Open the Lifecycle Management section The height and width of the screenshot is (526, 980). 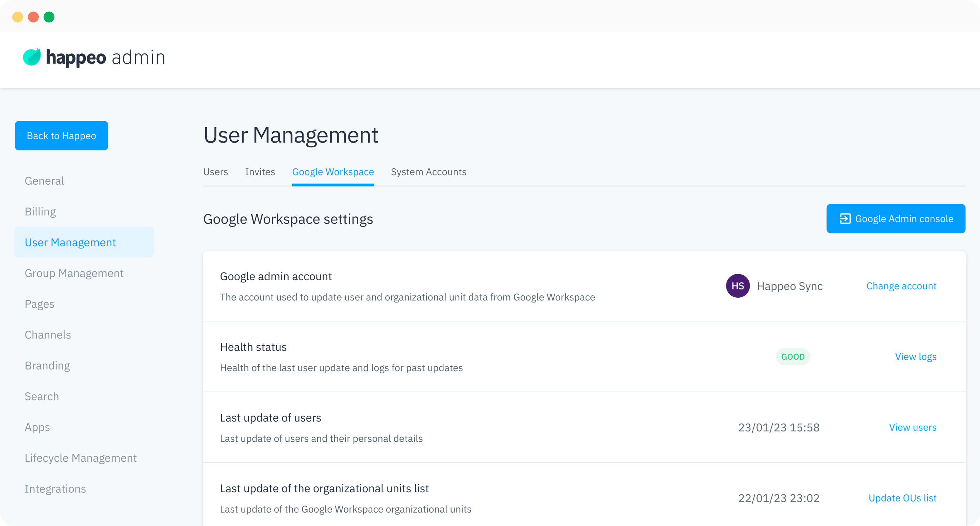[81, 458]
